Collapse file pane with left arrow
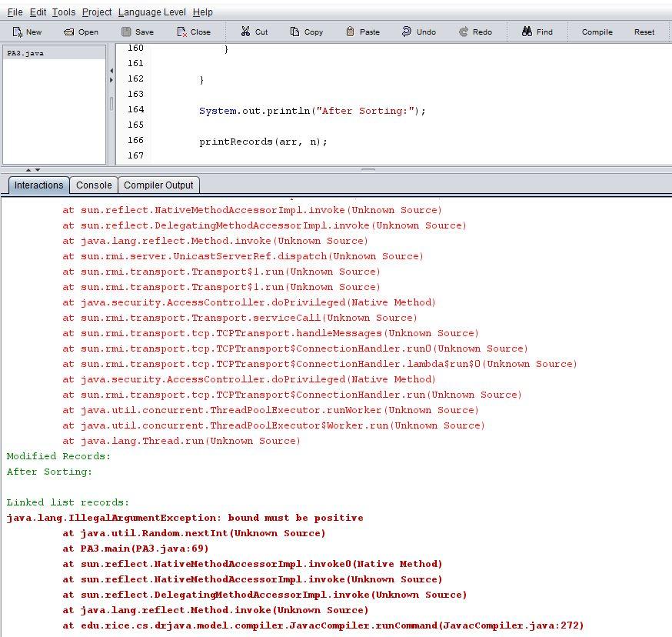 pos(111,70)
